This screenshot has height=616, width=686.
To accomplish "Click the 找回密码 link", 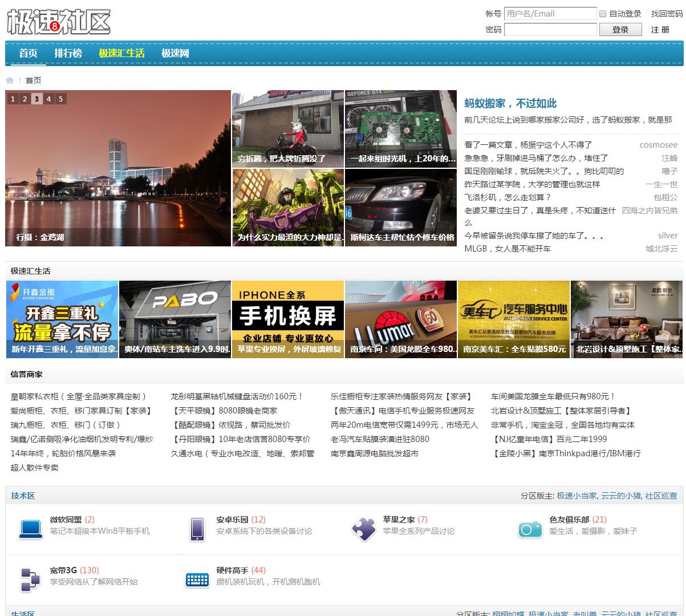I will click(x=667, y=14).
